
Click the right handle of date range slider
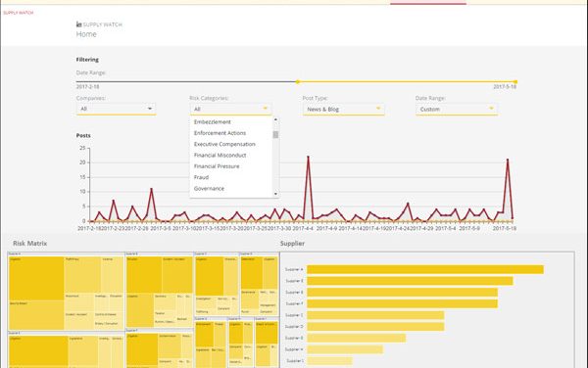[515, 81]
